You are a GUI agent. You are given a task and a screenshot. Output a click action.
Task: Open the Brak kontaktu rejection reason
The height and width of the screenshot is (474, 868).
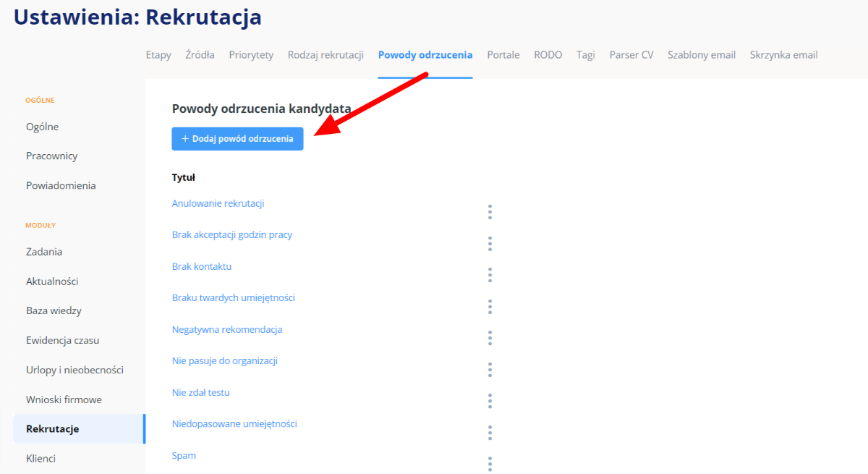202,266
